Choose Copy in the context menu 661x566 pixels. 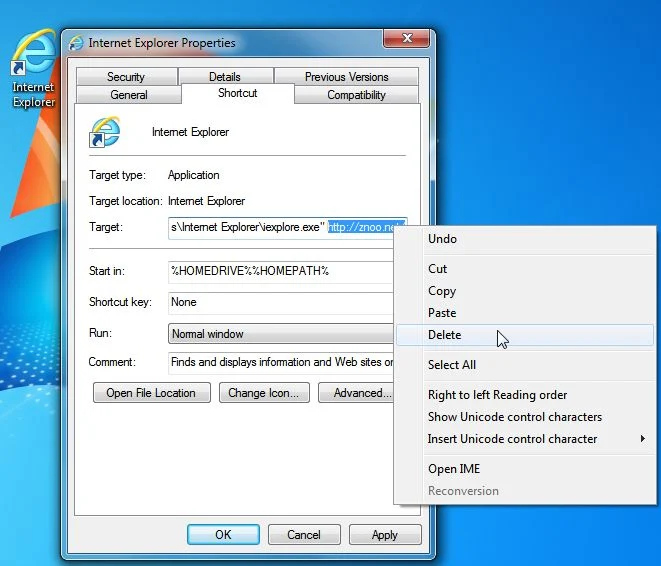[525, 291]
